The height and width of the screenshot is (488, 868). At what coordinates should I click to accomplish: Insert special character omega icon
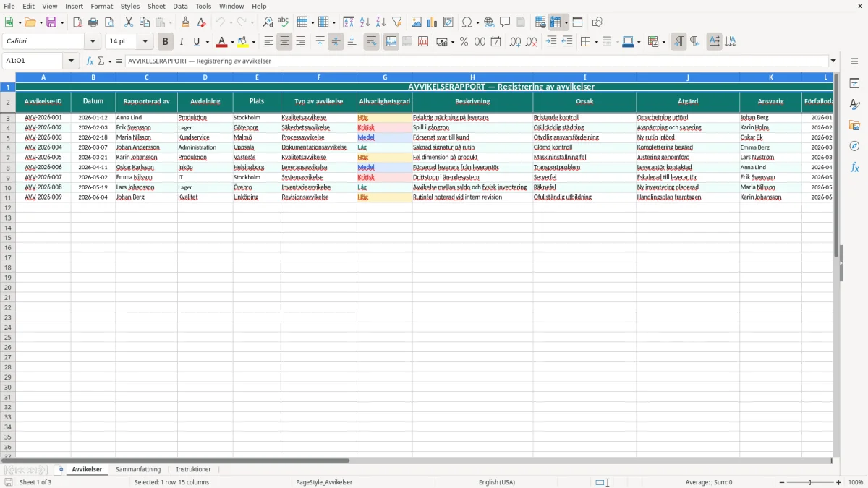point(467,22)
